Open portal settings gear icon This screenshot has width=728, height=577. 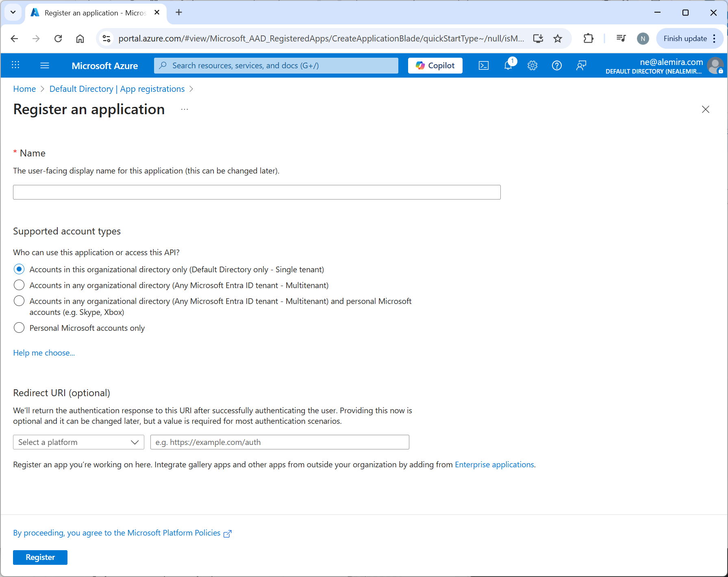point(532,65)
